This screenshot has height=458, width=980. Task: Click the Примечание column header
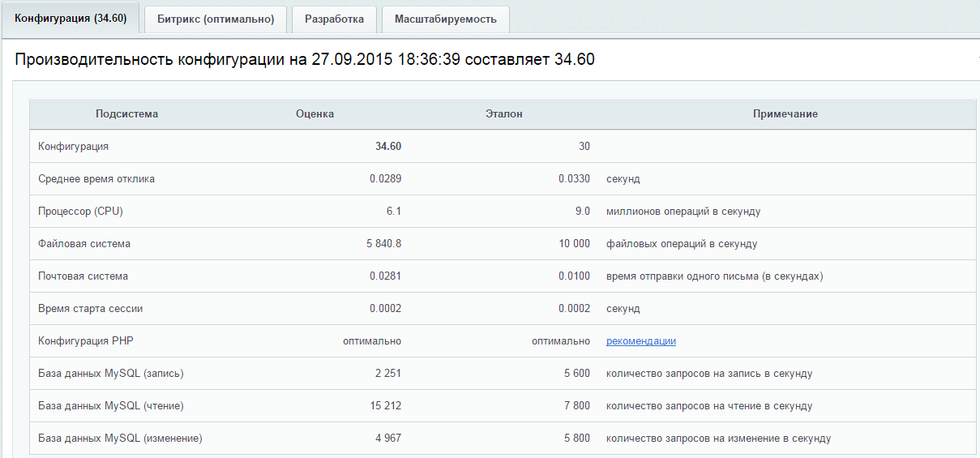785,114
